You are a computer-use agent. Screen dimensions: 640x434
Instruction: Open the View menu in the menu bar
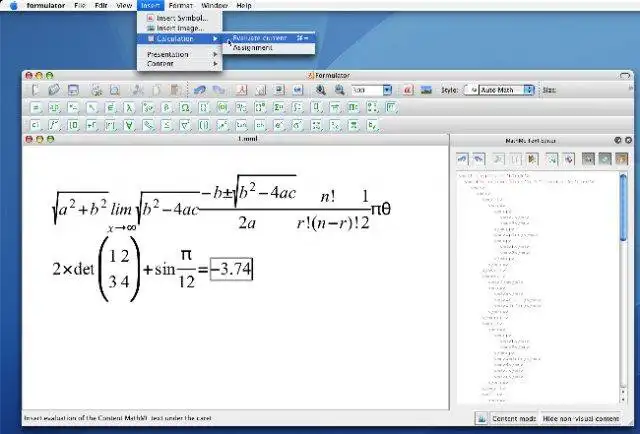[x=124, y=6]
